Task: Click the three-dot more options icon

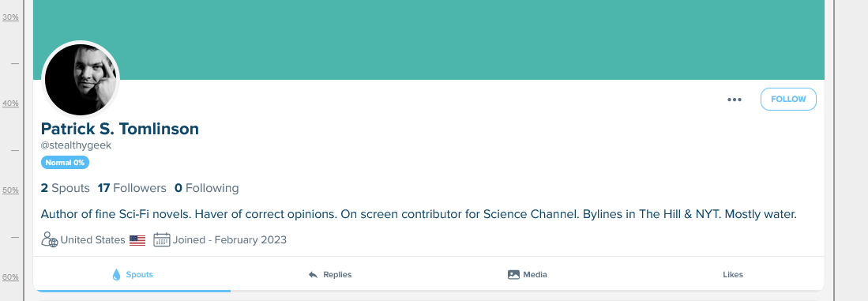Action: [x=734, y=100]
